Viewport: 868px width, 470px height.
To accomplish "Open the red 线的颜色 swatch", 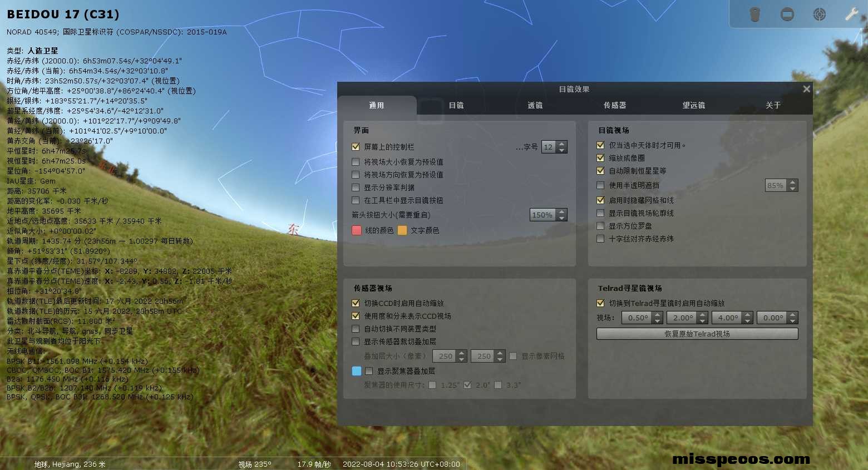I will 357,230.
